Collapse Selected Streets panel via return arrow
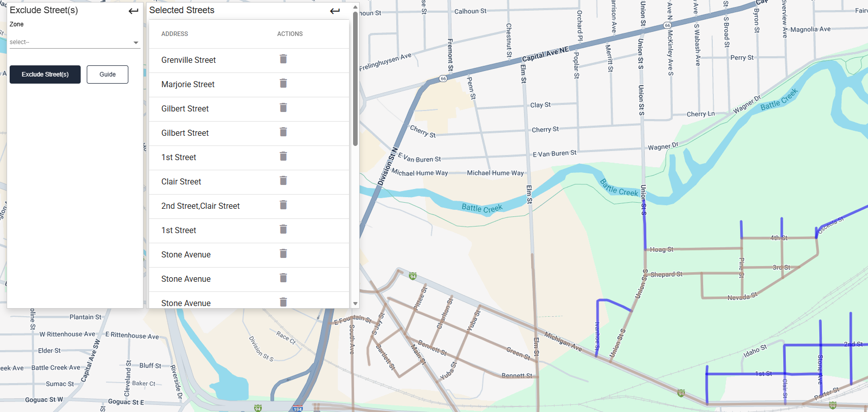Screen dimensions: 868x412 pyautogui.click(x=335, y=11)
